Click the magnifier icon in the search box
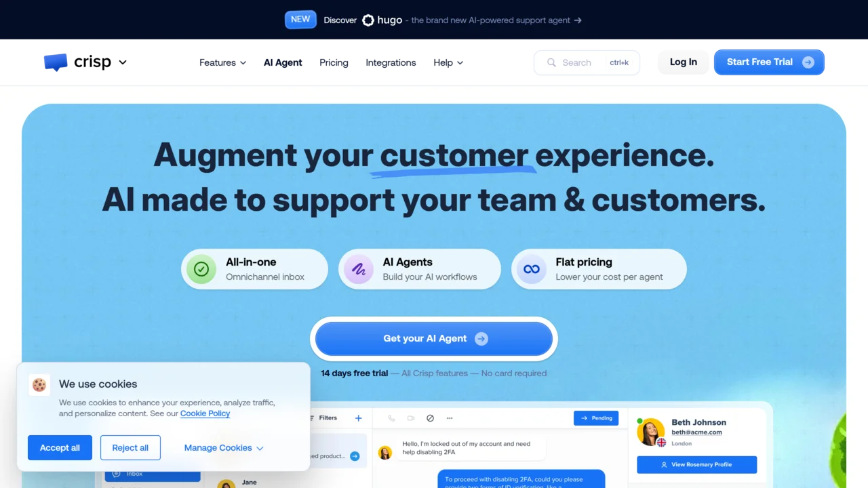868x488 pixels. pyautogui.click(x=552, y=62)
